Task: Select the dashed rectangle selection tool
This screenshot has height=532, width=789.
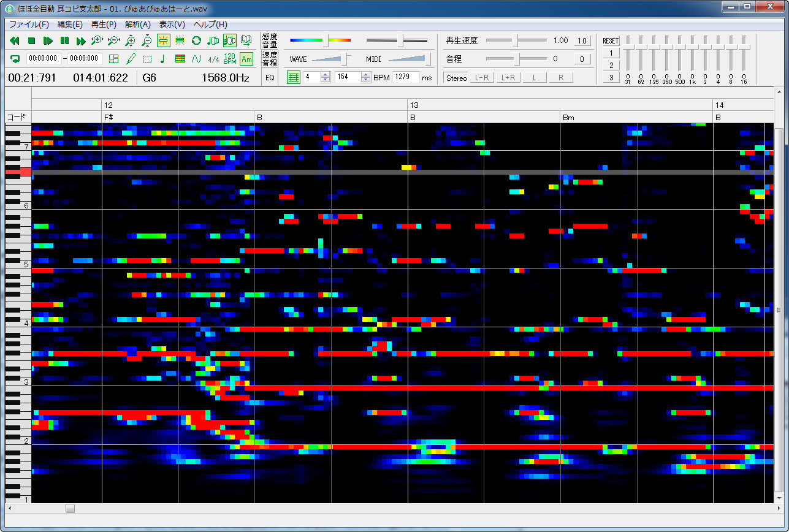Action: point(147,59)
